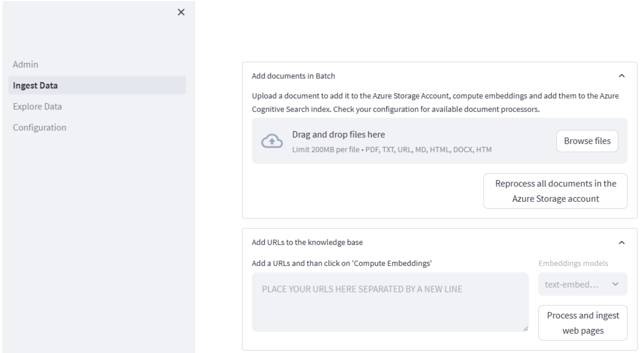The image size is (644, 353).
Task: Collapse the Add URLs section chevron
Action: pyautogui.click(x=621, y=243)
